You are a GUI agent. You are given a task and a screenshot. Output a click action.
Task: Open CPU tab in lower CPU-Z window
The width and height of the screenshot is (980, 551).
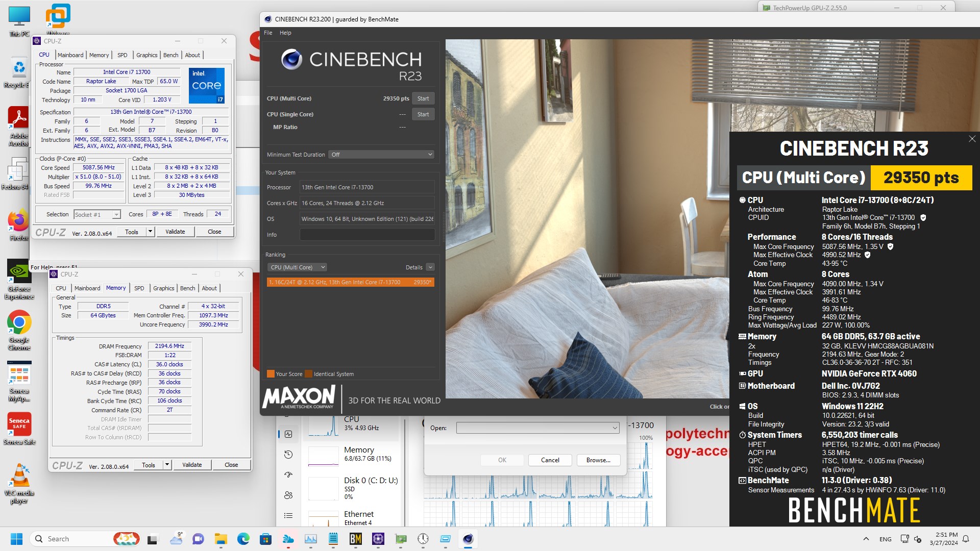click(x=61, y=288)
